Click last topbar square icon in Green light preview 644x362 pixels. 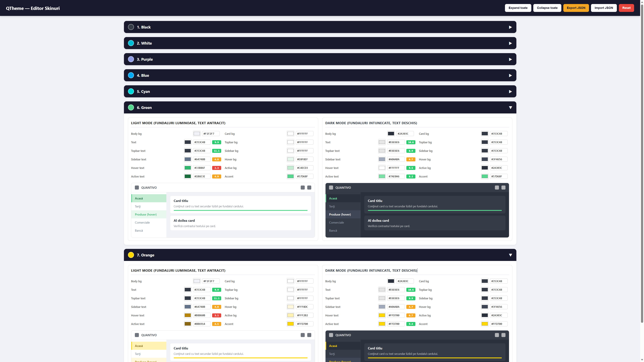(309, 188)
